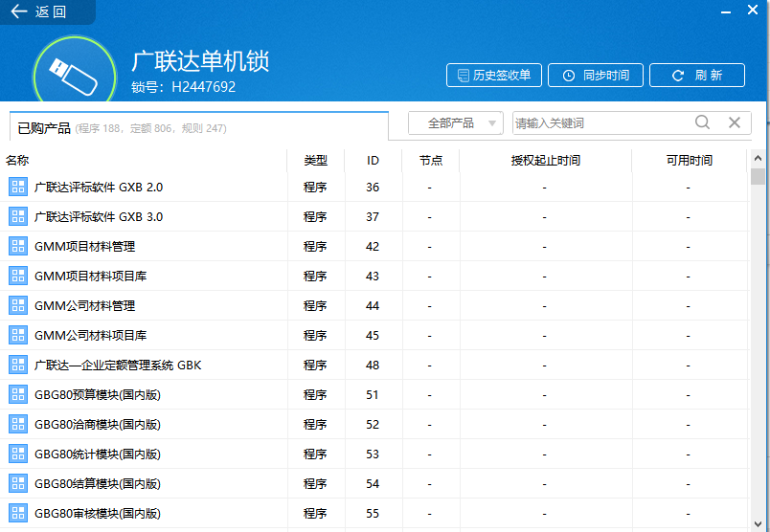Select row GBG80结算模块(国内版)
The height and width of the screenshot is (532, 770).
374,484
